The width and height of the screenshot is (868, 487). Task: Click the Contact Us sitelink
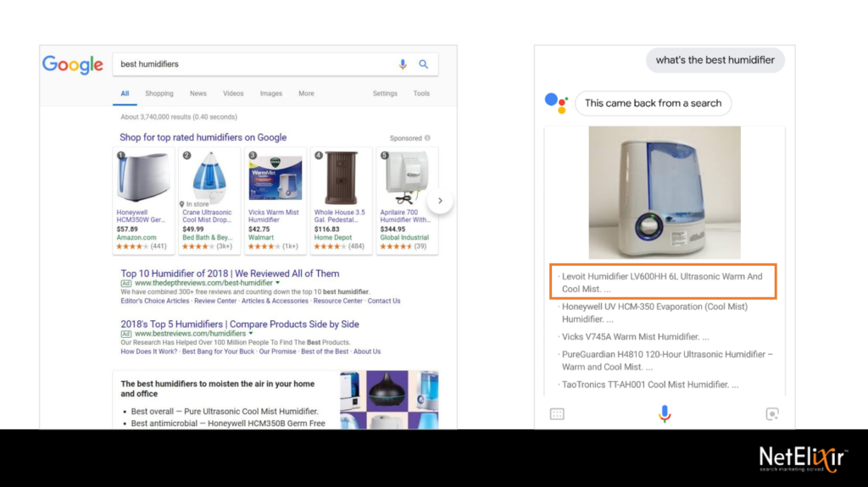pyautogui.click(x=384, y=301)
